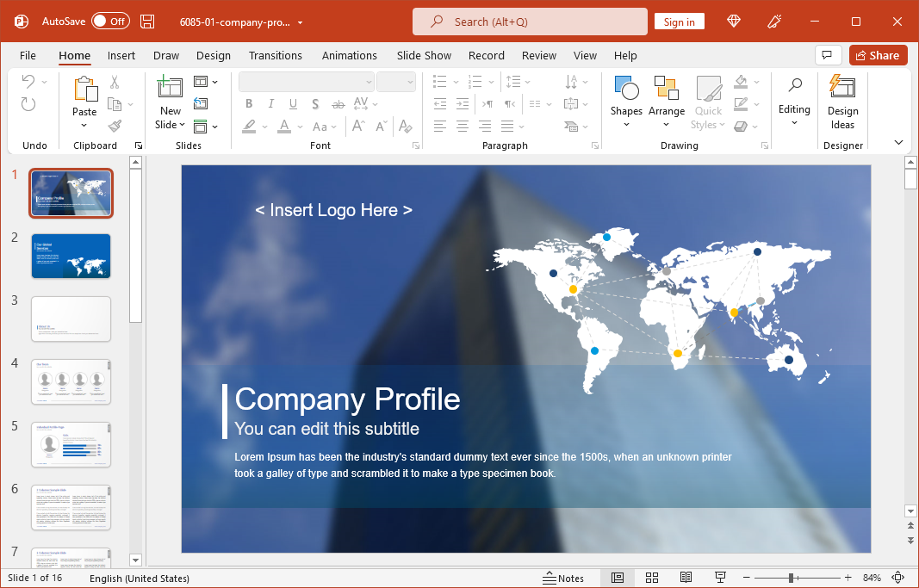
Task: Open the Slide Sorter view icon
Action: (x=652, y=578)
